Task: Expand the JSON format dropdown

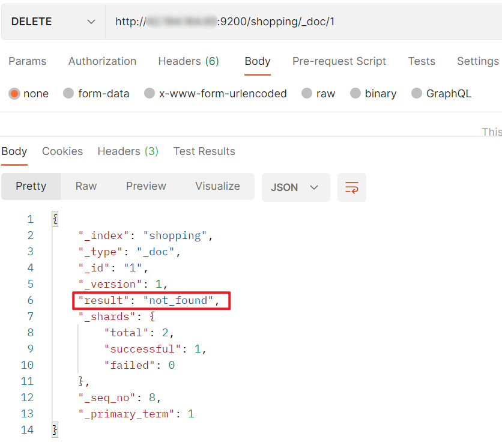Action: [295, 187]
